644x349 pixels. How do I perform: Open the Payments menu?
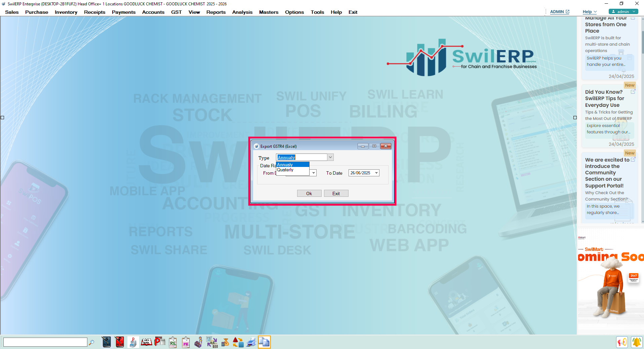coord(124,12)
